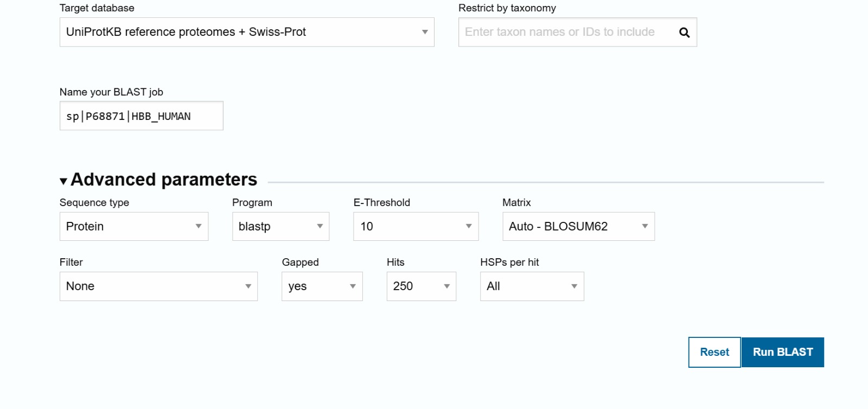
Task: Open the Filter dropdown showing None
Action: [158, 286]
